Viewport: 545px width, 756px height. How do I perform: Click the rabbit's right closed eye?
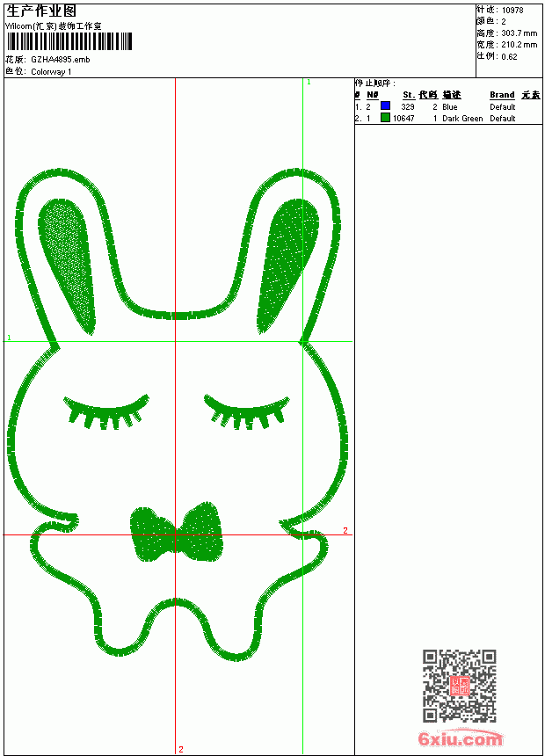[x=246, y=412]
